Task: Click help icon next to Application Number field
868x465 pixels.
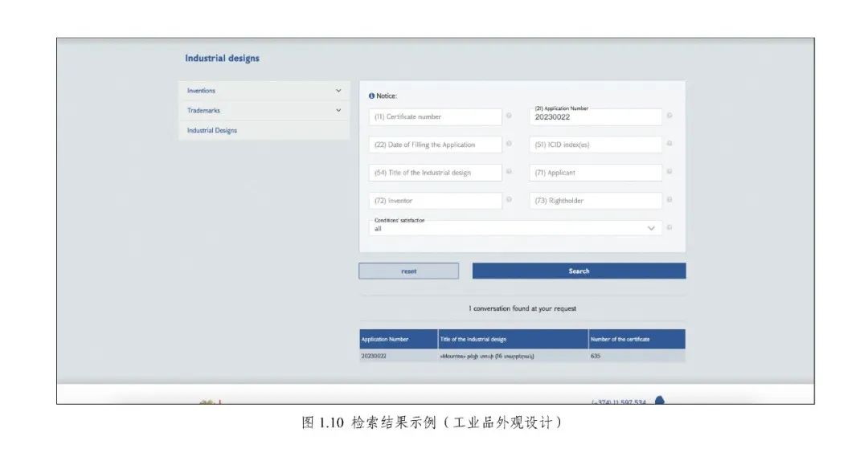Action: pos(669,116)
